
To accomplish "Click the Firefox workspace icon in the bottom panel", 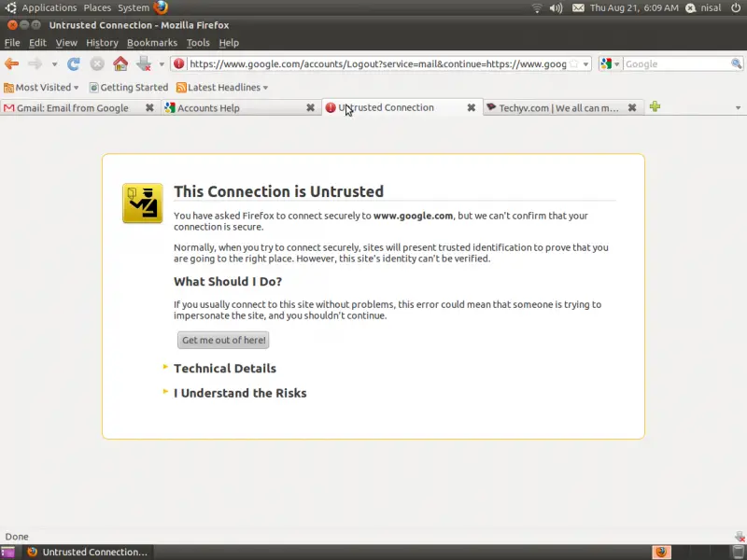I will [x=661, y=552].
